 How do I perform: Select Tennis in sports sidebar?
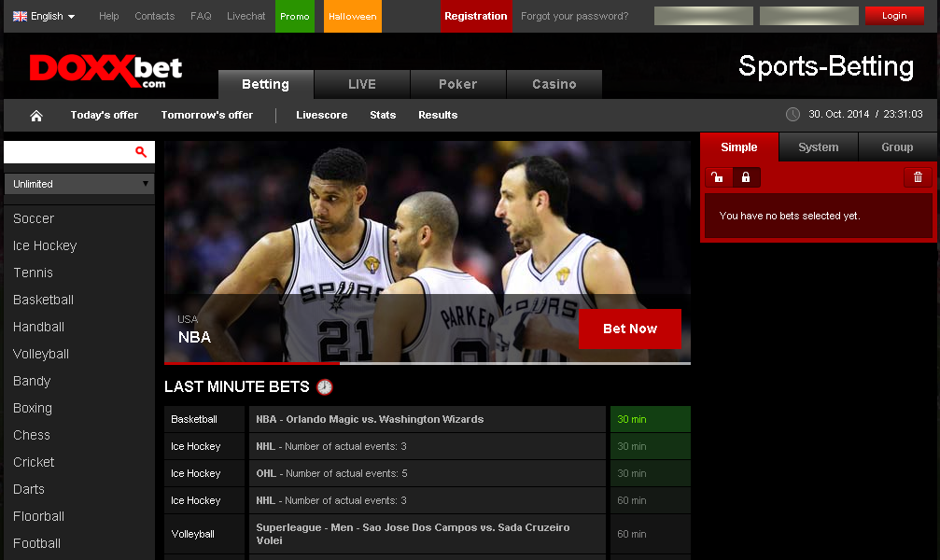tap(33, 273)
